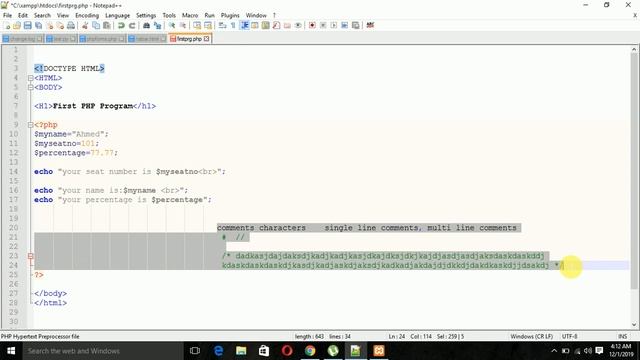Screen dimensions: 640x360
Task: Click the Close All toolbar icon
Action: coord(60,26)
